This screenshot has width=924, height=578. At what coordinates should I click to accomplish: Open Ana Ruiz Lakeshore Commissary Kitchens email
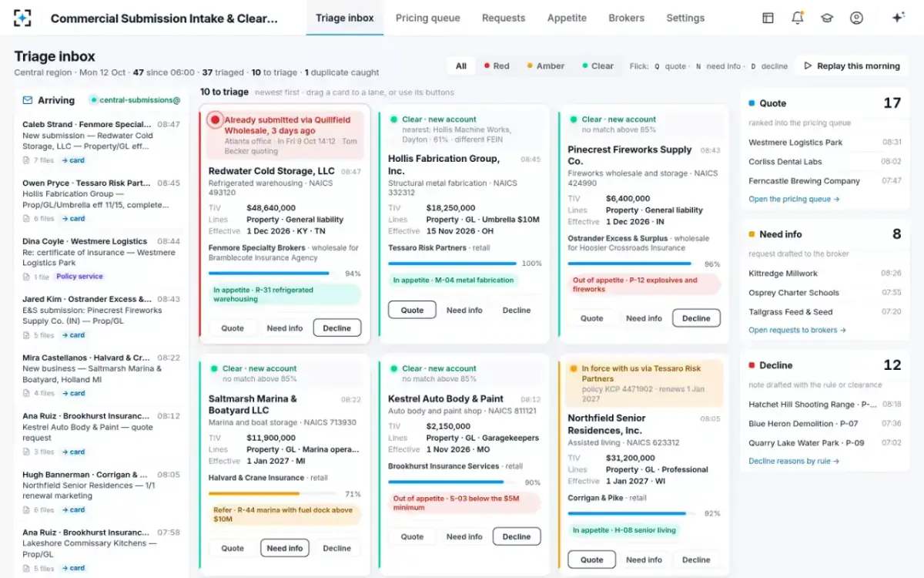[x=102, y=549]
